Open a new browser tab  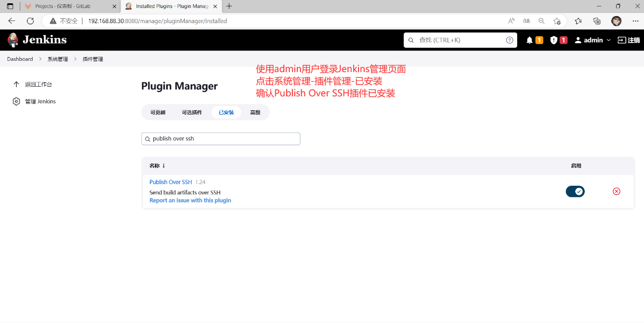click(x=229, y=6)
